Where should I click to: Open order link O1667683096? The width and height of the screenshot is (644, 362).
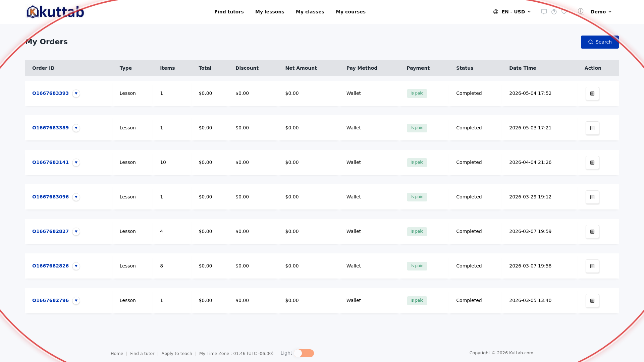coord(50,197)
